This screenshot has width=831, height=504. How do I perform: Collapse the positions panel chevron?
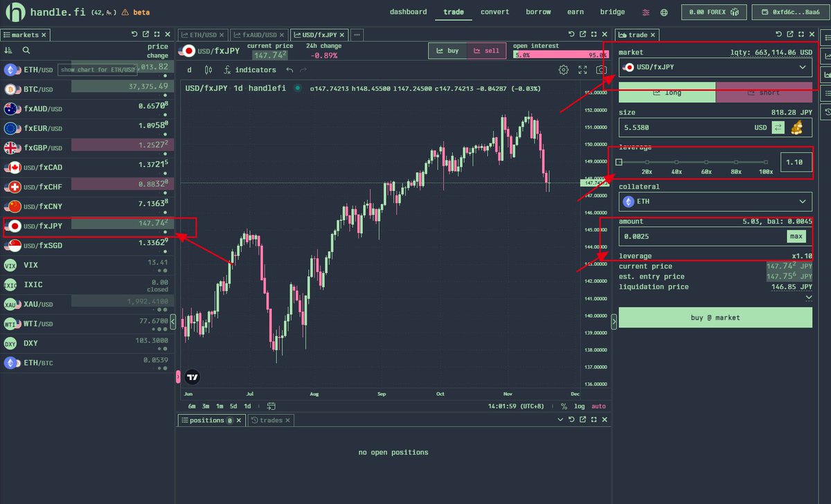(x=560, y=420)
